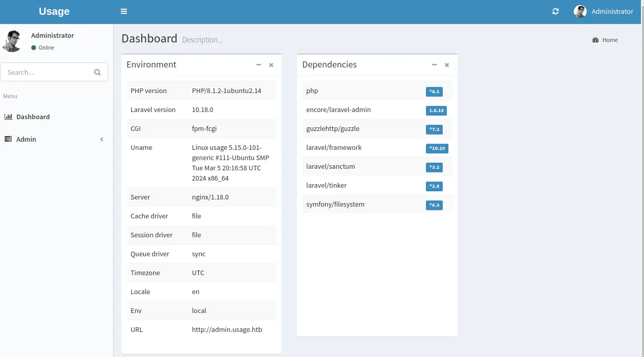Expand the Admin menu chevron
The width and height of the screenshot is (644, 357).
(x=101, y=139)
